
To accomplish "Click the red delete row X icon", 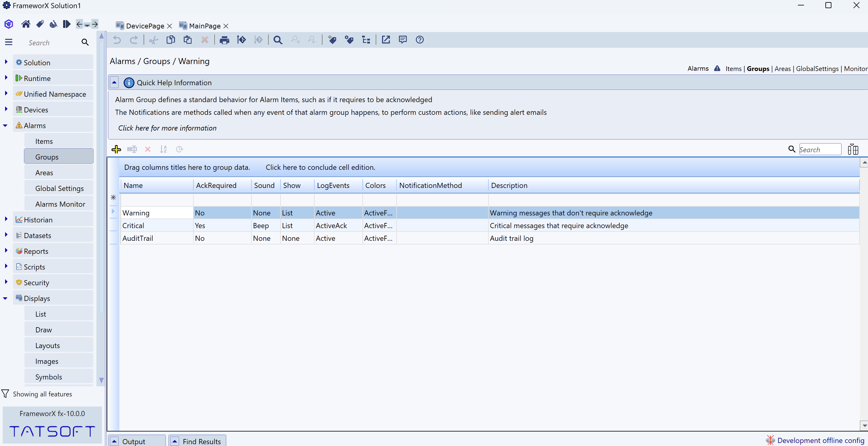I will [147, 149].
